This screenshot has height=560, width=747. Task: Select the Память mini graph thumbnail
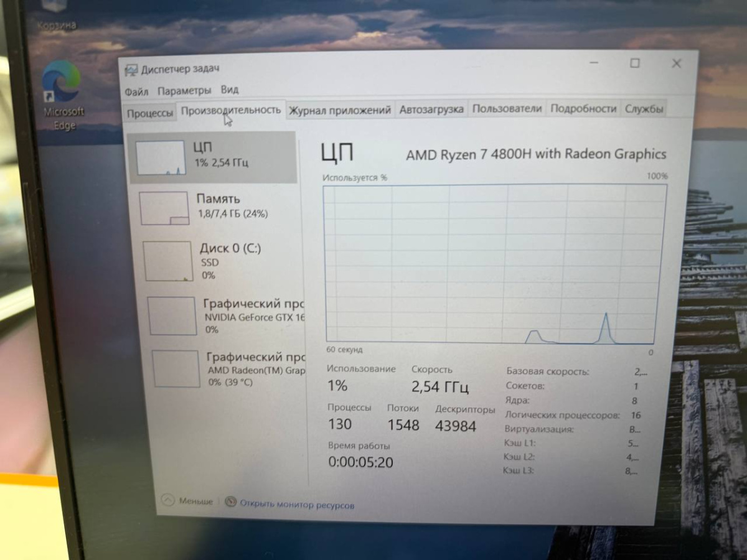click(164, 208)
